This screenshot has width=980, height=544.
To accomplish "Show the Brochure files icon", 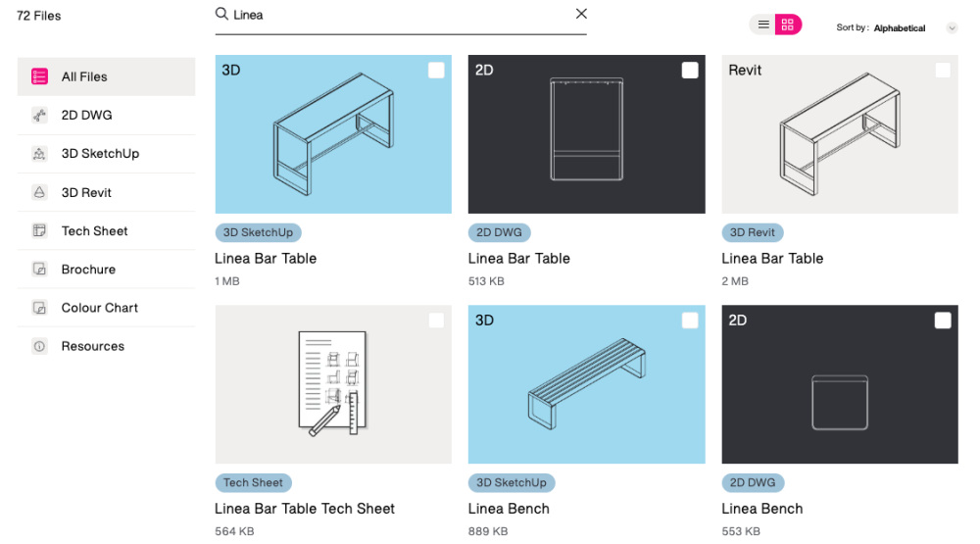I will pos(39,270).
